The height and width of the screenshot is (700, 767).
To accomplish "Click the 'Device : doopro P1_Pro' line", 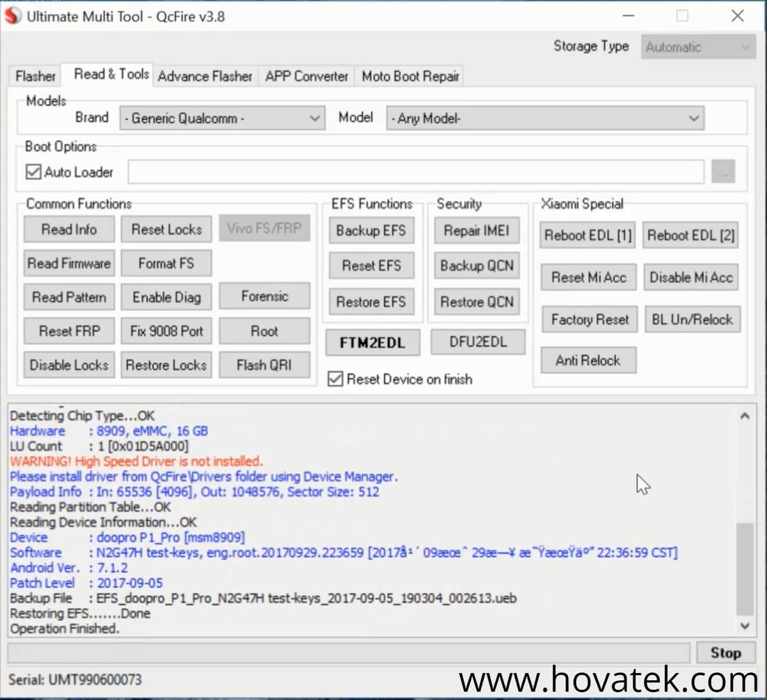I will click(x=127, y=537).
